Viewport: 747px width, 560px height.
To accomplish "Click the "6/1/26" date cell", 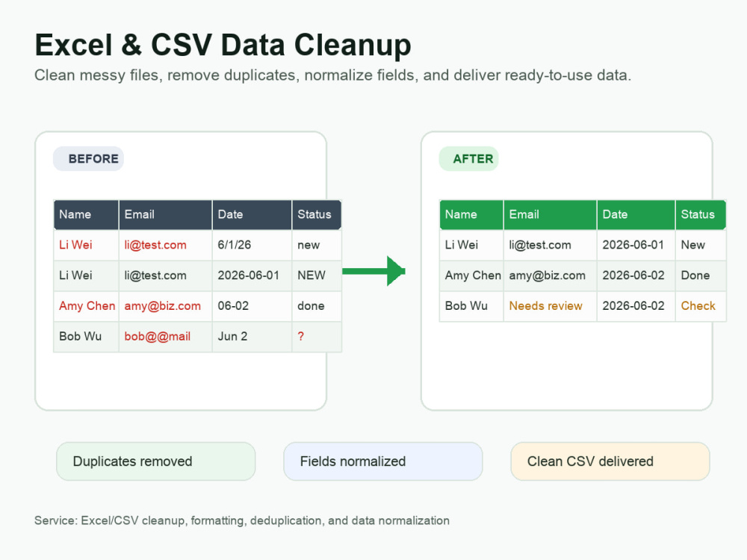I will 252,245.
